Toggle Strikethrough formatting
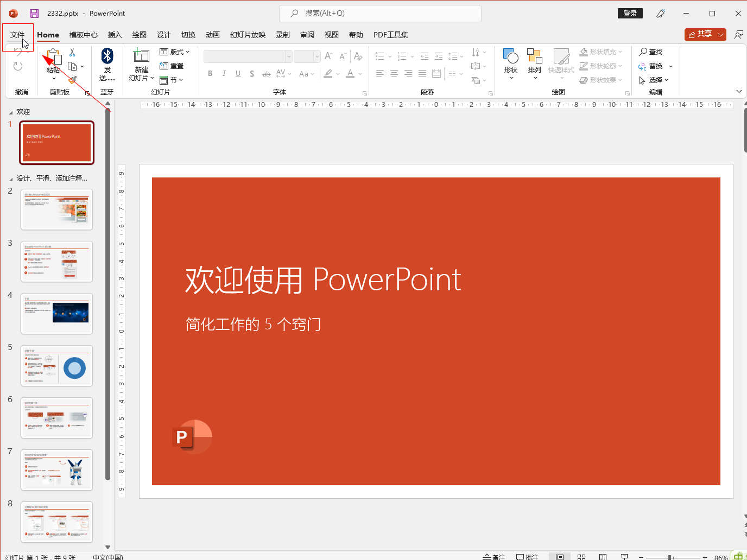The image size is (747, 560). pyautogui.click(x=266, y=74)
